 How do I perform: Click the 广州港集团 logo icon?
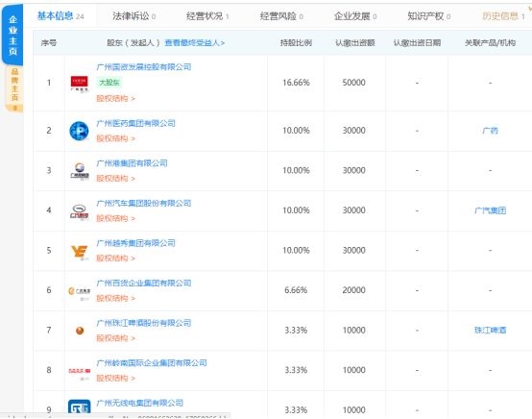coord(80,171)
